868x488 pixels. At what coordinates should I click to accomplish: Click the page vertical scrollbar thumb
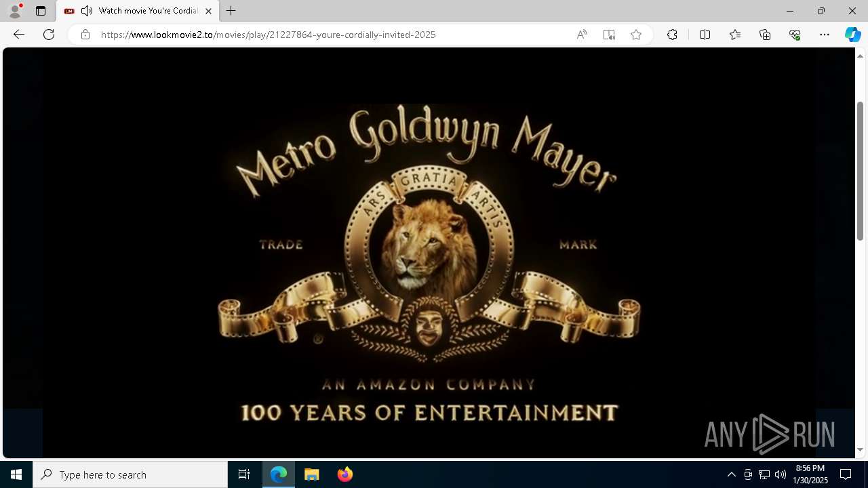pyautogui.click(x=860, y=171)
